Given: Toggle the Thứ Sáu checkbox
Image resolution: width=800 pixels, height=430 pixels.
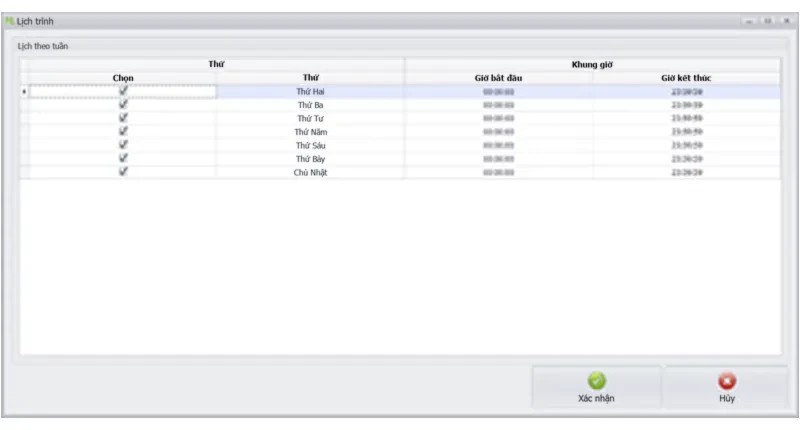Looking at the screenshot, I should (123, 145).
